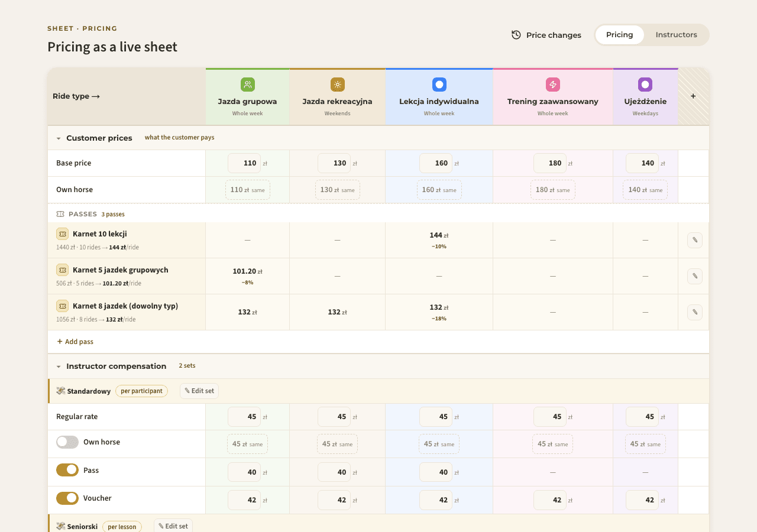The height and width of the screenshot is (532, 757).
Task: Click the Lekcja indywidualna column title
Action: click(439, 102)
